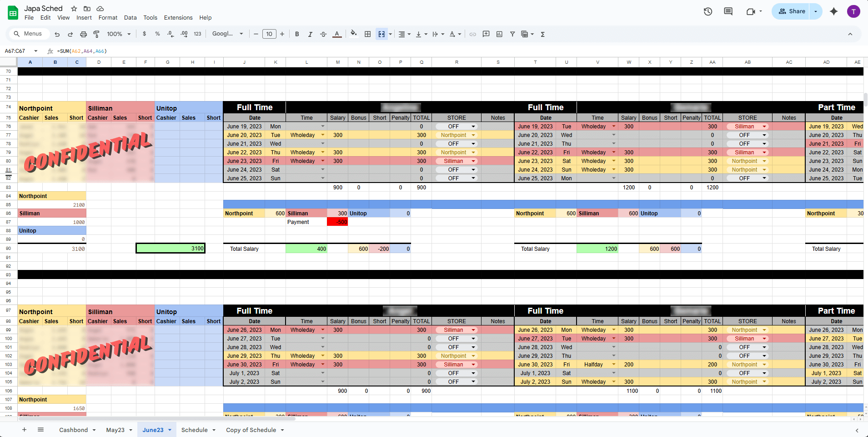The width and height of the screenshot is (868, 437).
Task: Open text rotation options
Action: pos(455,34)
